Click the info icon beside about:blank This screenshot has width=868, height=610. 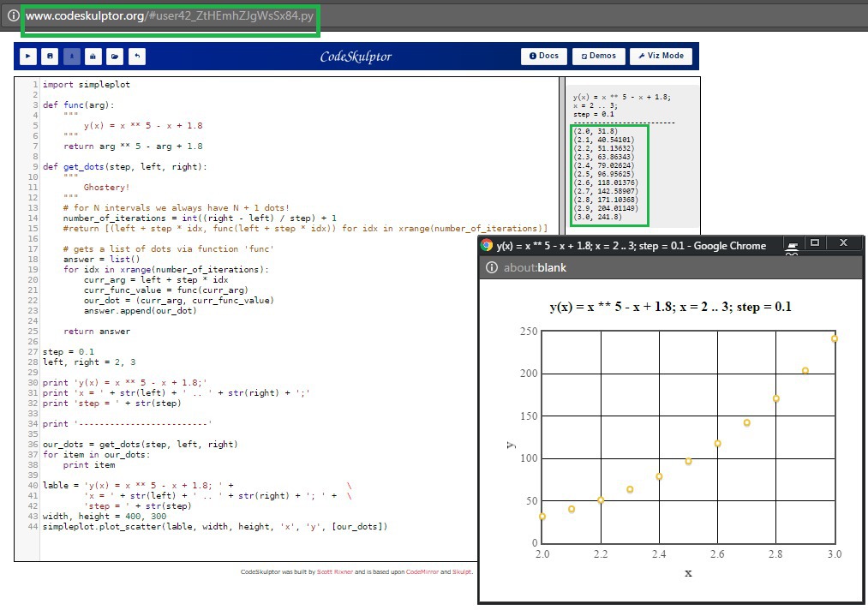(491, 268)
